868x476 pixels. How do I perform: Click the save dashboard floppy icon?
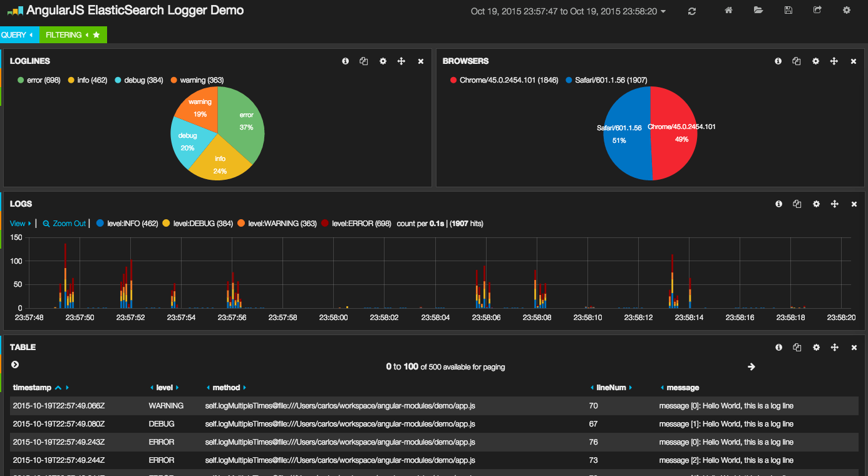click(x=788, y=10)
